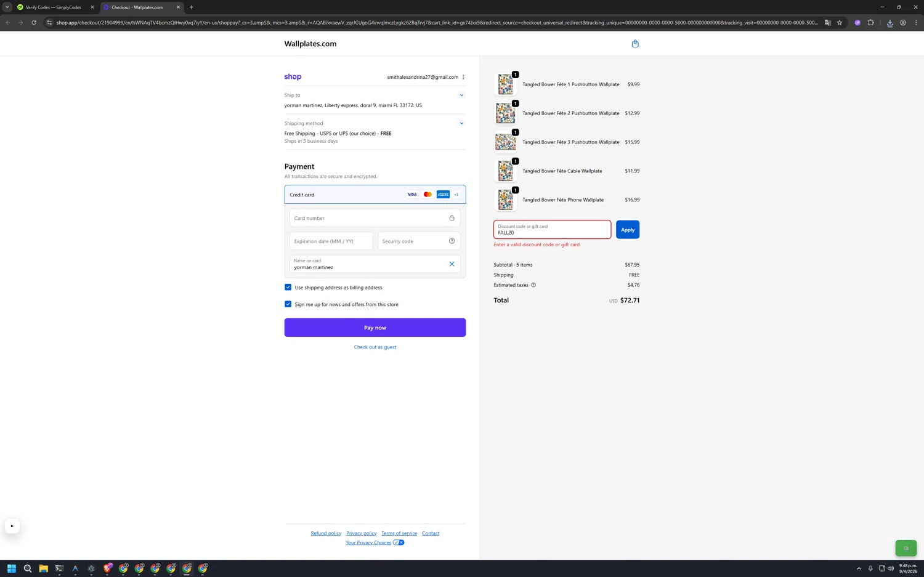Focus the Expiration date field
924x577 pixels.
click(331, 241)
